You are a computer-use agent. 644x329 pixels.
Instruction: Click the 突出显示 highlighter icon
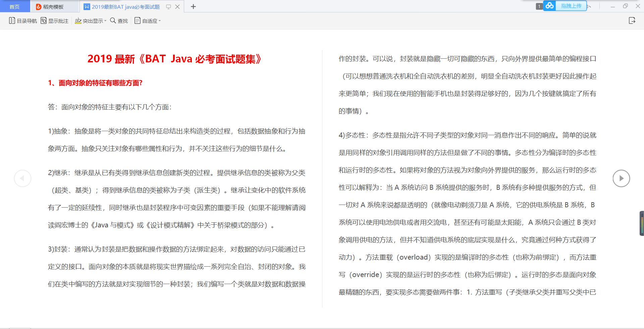click(78, 21)
